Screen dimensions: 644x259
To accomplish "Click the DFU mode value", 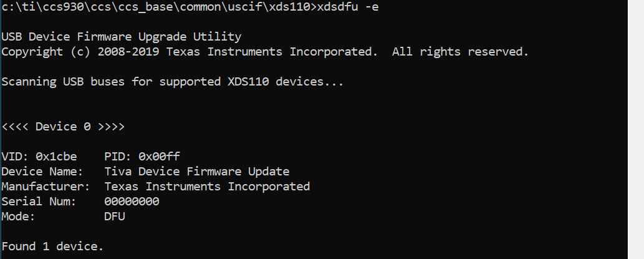I will (115, 216).
